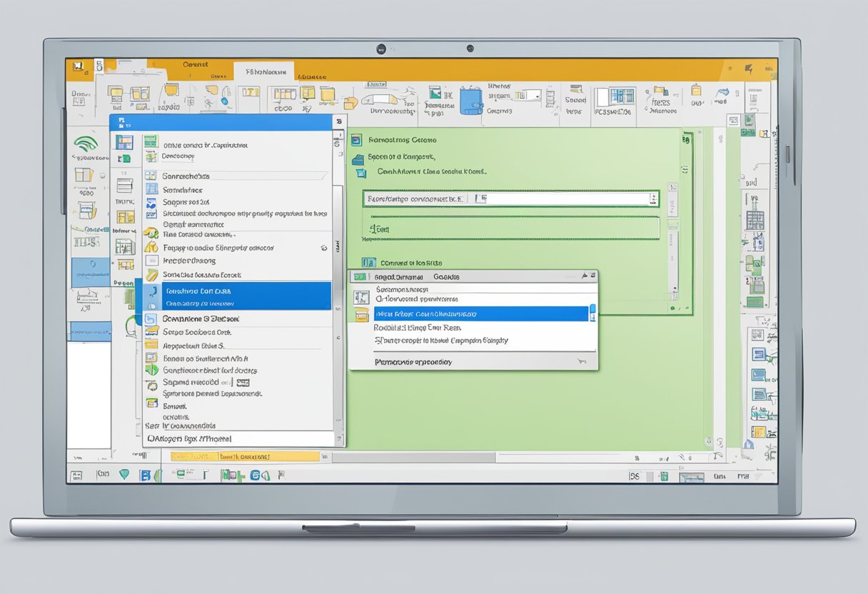Viewport: 868px width, 594px height.
Task: Click the spinner arrows beside the search field
Action: [x=653, y=198]
